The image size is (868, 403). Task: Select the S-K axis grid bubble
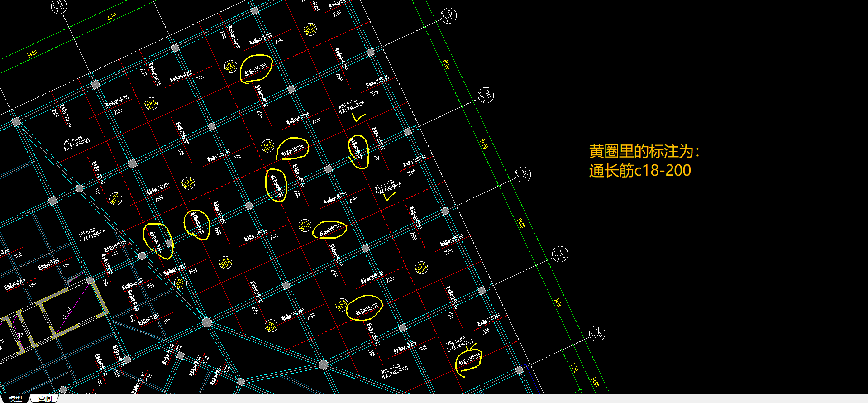pos(597,334)
